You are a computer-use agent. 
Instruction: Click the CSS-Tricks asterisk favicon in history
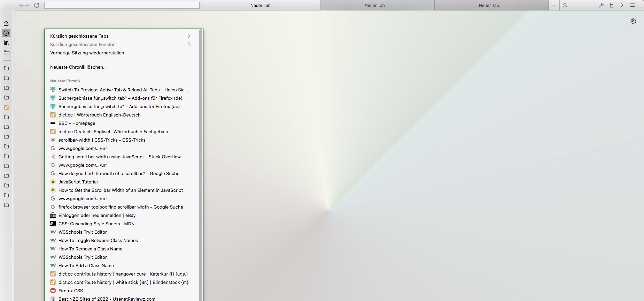[53, 140]
